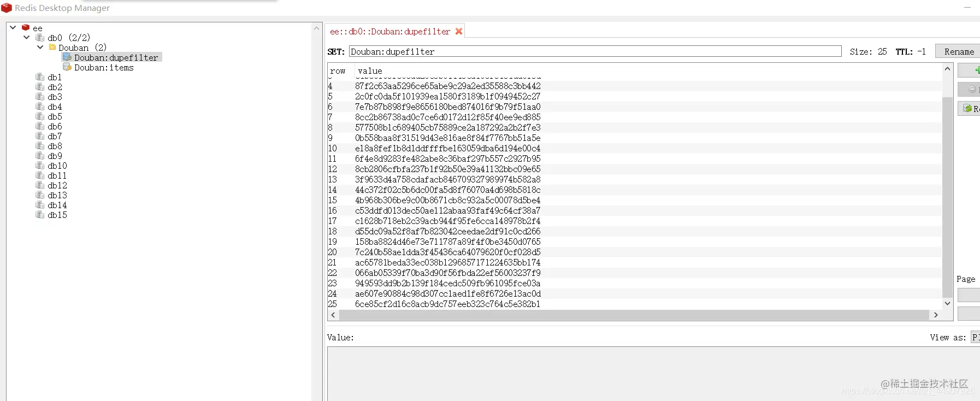The image size is (980, 401).
Task: Click the 'value' column header
Action: pos(370,71)
